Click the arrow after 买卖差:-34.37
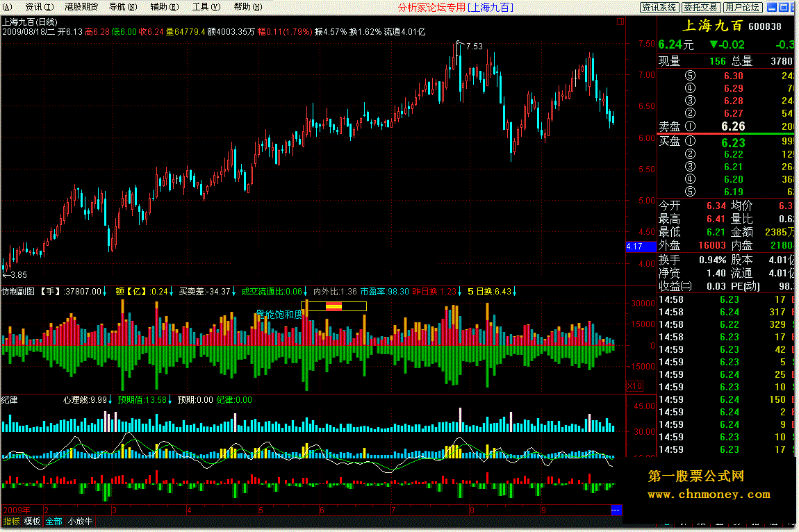Viewport: 799px width, 532px height. coord(234,292)
